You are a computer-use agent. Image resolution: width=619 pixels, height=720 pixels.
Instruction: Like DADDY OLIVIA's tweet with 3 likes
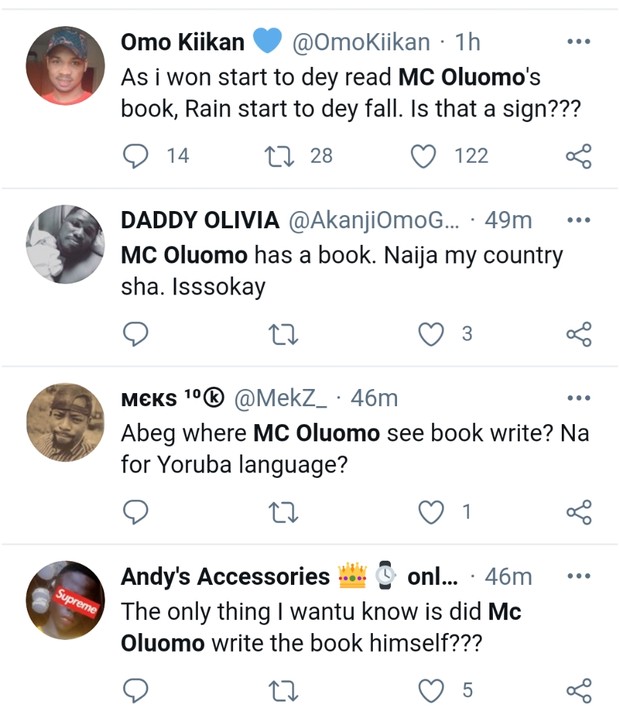431,334
